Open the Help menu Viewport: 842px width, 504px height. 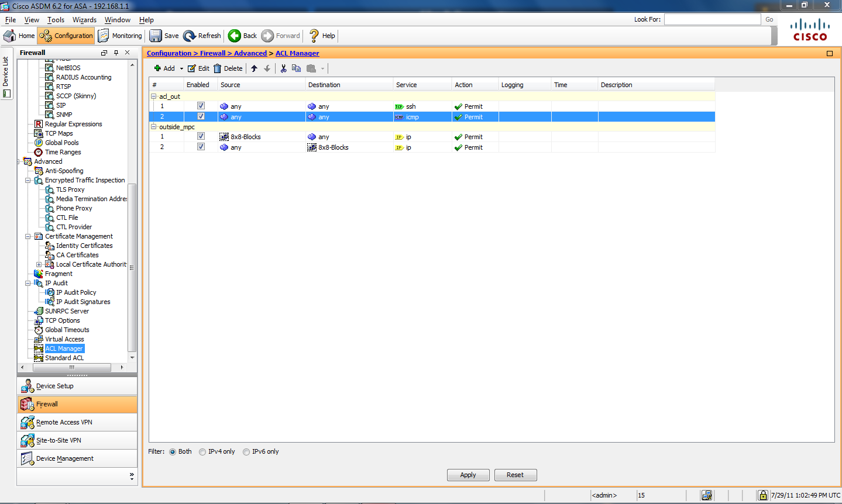146,20
